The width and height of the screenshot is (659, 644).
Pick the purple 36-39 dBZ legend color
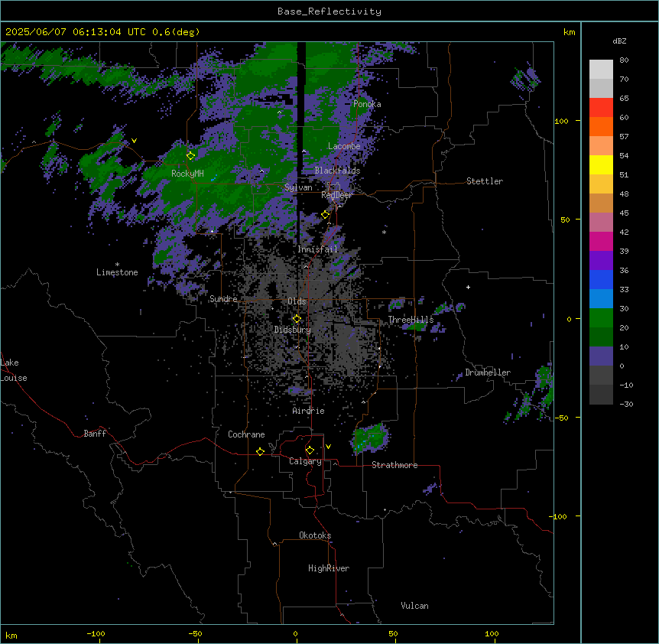(601, 261)
